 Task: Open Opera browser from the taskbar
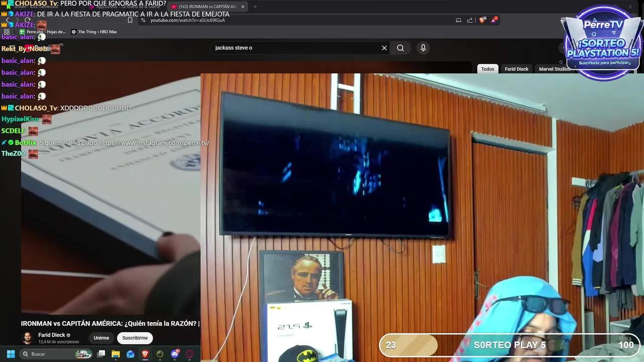tap(190, 354)
